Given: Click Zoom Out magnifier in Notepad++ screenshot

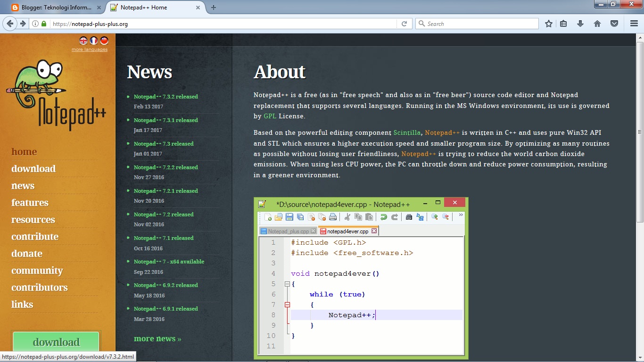Looking at the screenshot, I should [x=446, y=217].
